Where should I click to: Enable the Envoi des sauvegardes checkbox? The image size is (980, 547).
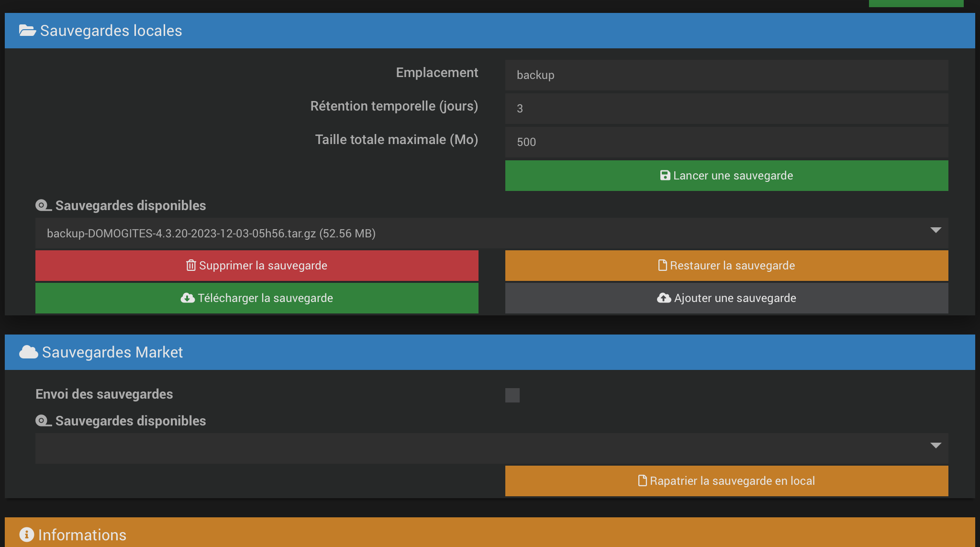pyautogui.click(x=512, y=395)
